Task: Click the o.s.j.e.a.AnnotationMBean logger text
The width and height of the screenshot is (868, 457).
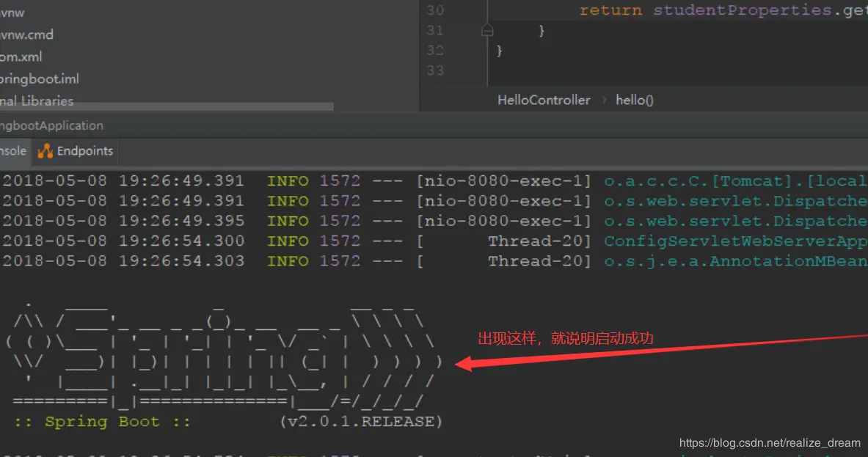Action: click(x=736, y=260)
